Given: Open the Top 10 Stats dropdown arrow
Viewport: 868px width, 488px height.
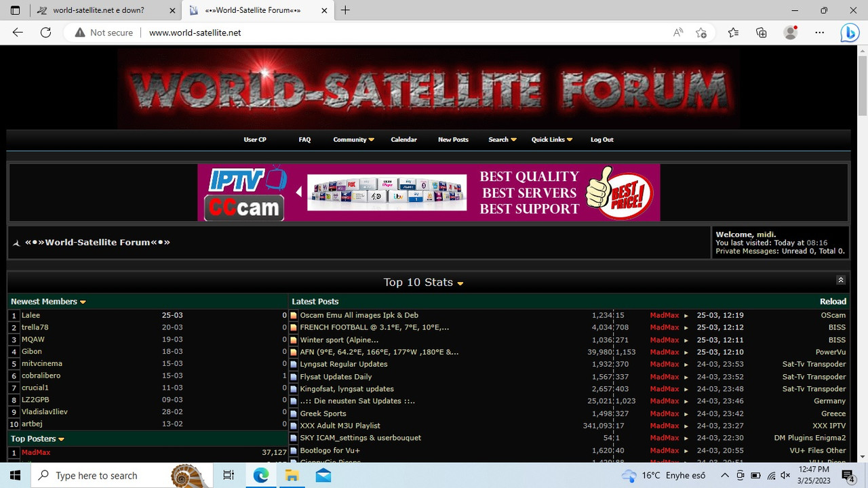Looking at the screenshot, I should (x=460, y=283).
